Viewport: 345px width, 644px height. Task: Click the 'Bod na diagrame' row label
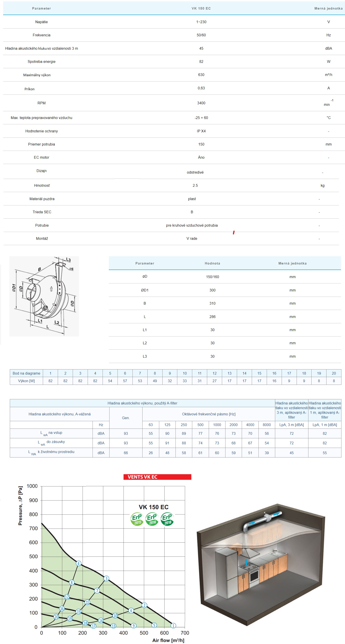tap(26, 373)
